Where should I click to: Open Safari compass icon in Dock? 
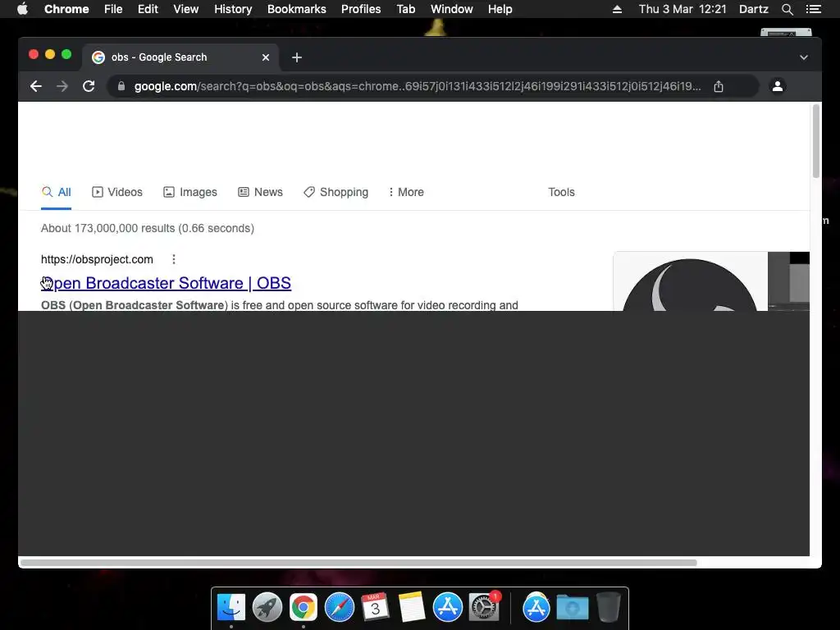pyautogui.click(x=340, y=608)
